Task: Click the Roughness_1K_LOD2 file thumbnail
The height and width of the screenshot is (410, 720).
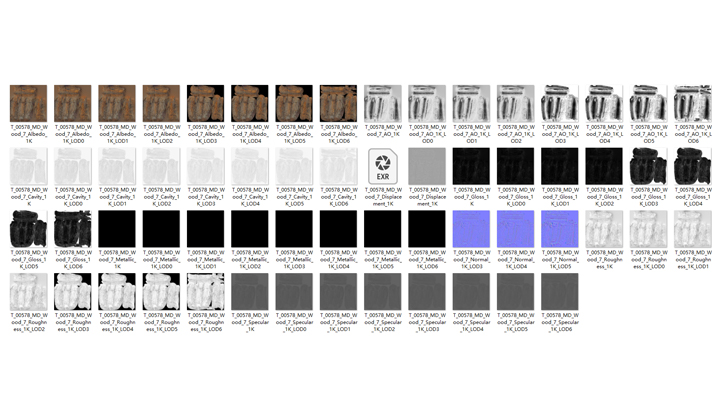Action: [28, 292]
